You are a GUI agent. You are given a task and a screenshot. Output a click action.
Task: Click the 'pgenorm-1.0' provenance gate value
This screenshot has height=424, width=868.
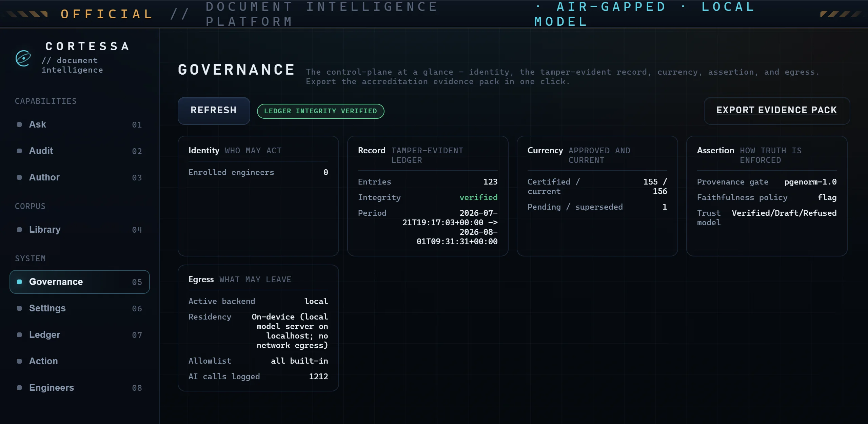point(810,182)
